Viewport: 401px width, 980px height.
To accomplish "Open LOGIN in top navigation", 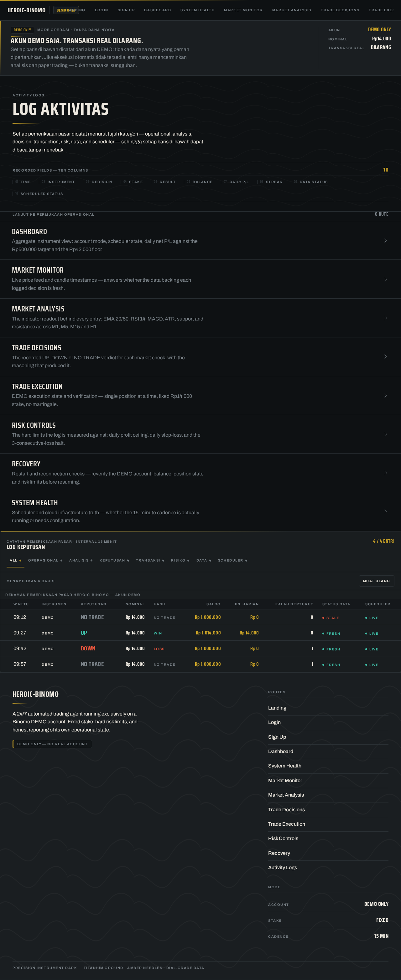I will click(x=101, y=10).
